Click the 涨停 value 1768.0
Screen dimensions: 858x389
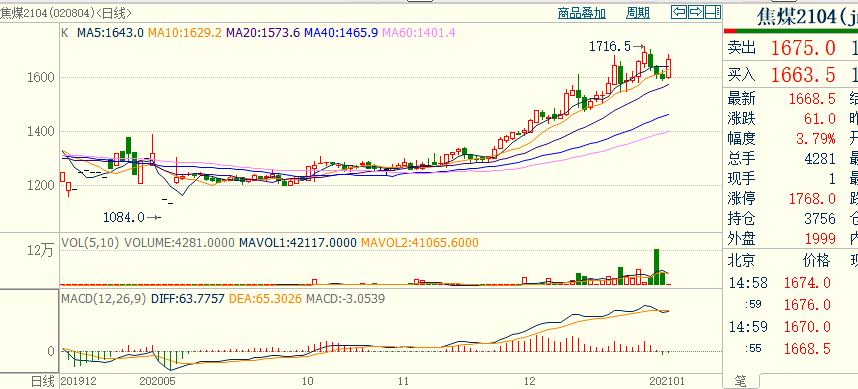813,198
